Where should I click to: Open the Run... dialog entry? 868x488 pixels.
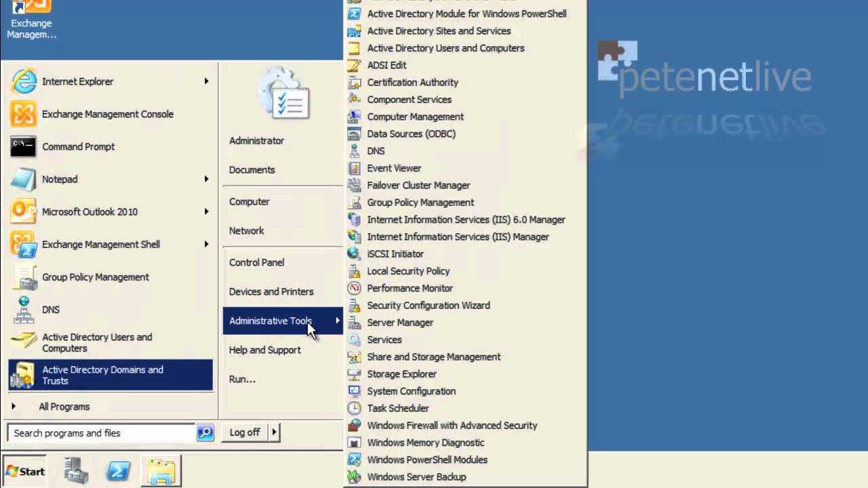[x=242, y=380]
